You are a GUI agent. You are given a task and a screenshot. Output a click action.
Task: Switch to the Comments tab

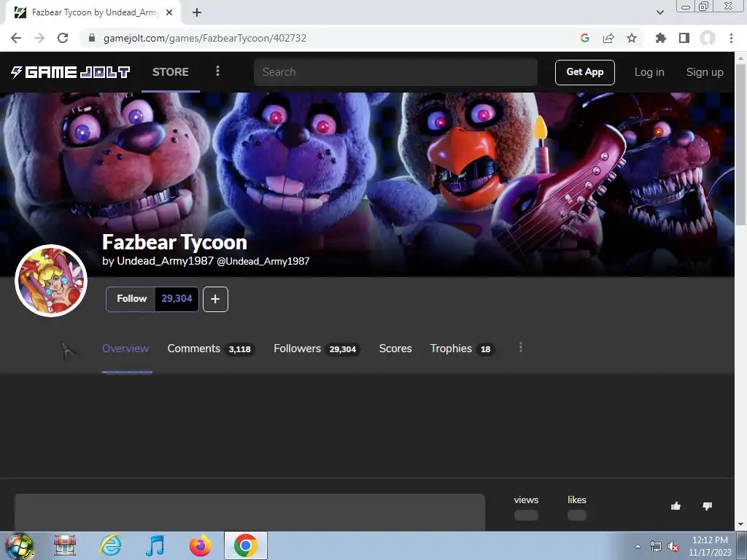coord(211,349)
